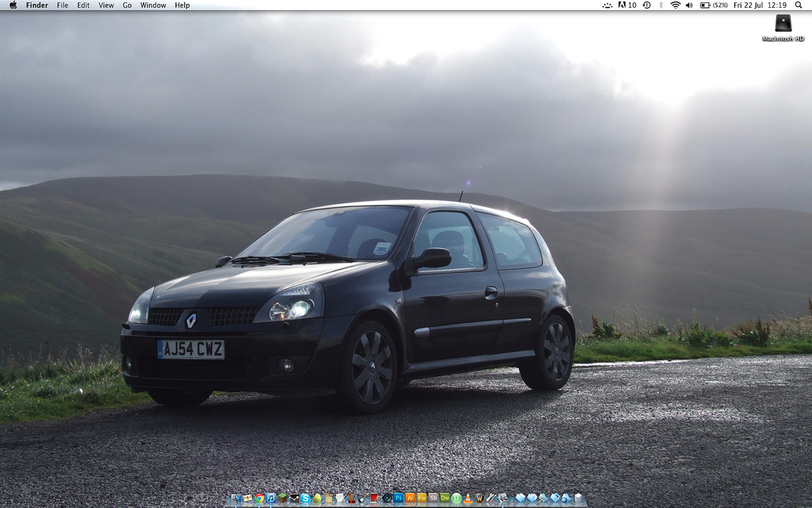
Task: Launch VLC media player from Dock
Action: 468,498
